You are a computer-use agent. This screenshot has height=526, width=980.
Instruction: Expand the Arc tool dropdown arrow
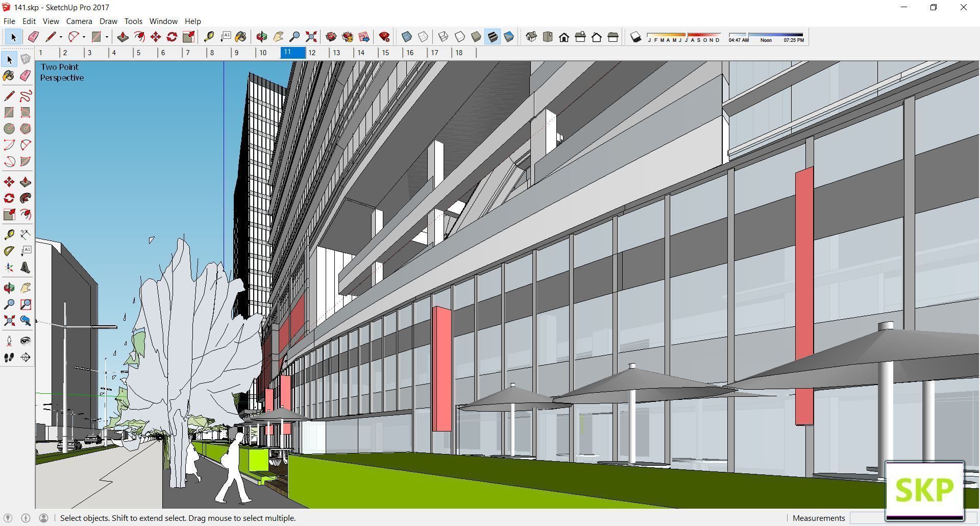pyautogui.click(x=84, y=37)
